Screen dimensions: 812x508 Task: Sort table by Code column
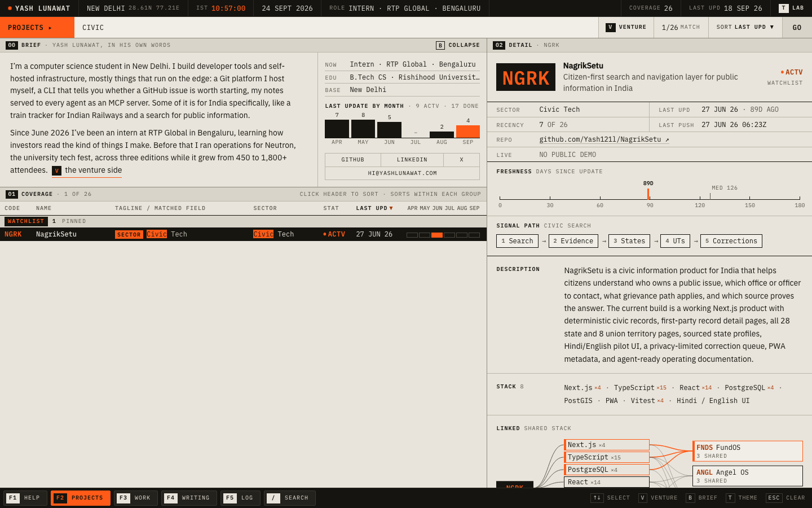coord(12,208)
